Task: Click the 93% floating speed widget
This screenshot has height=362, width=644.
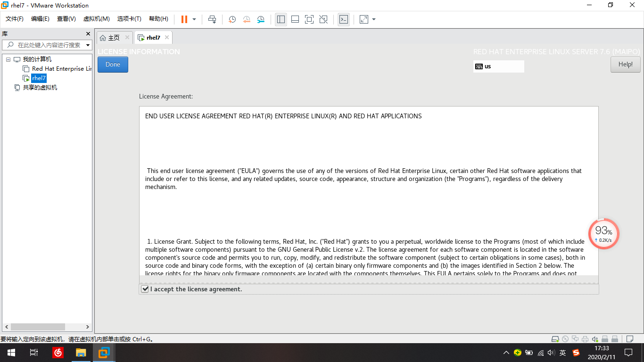Action: click(x=603, y=234)
